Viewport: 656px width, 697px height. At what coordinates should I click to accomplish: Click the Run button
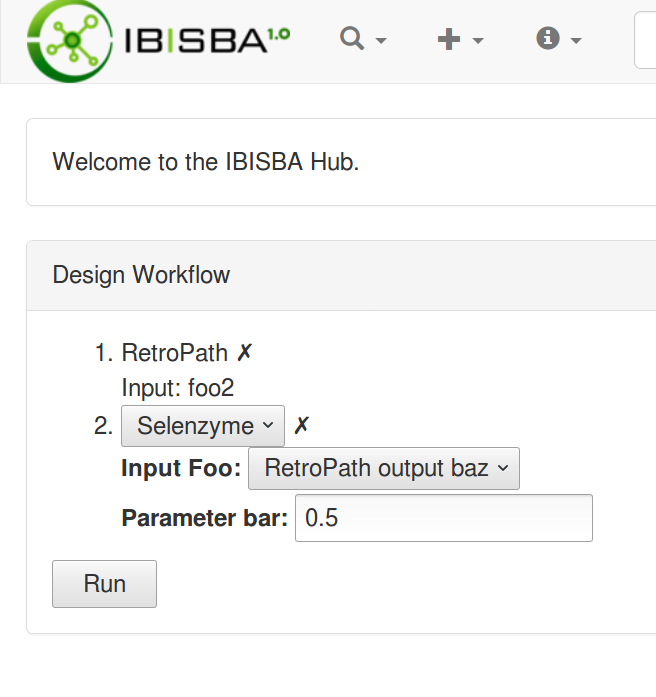pos(104,584)
